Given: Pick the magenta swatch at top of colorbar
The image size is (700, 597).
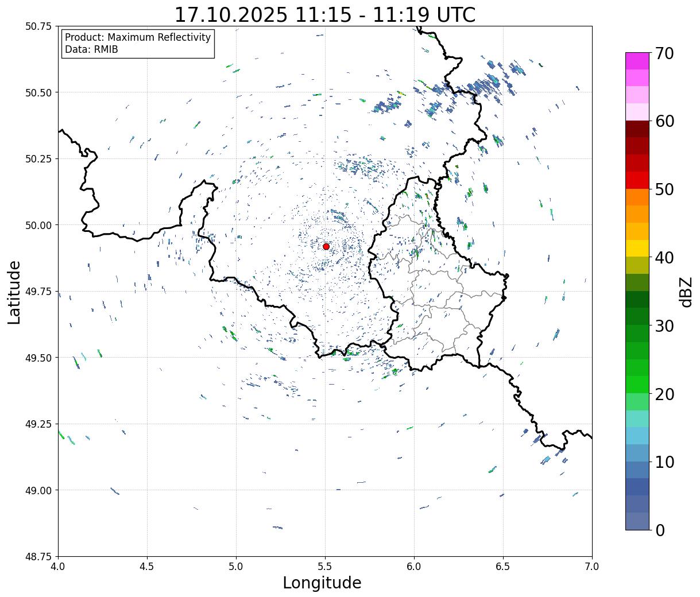Looking at the screenshot, I should [x=637, y=61].
